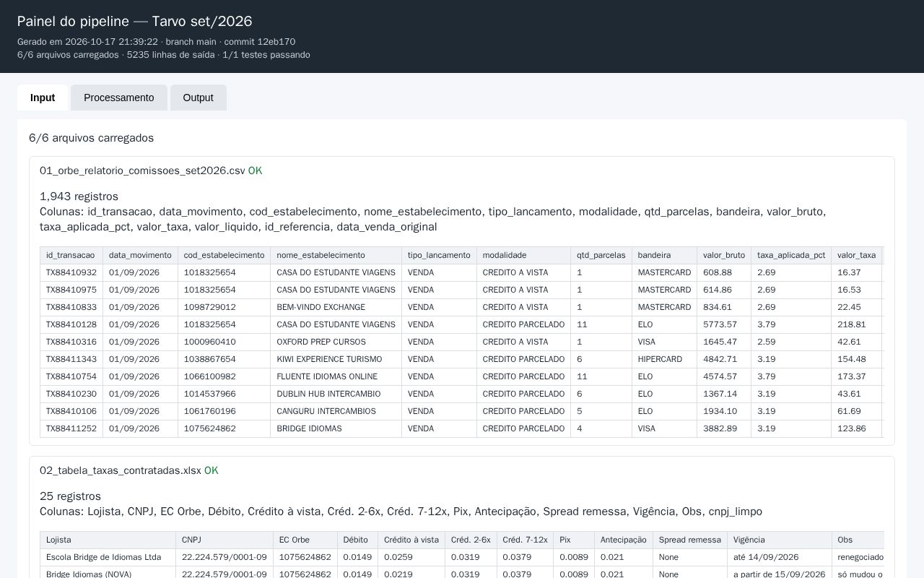The height and width of the screenshot is (578, 924).
Task: Click the BRIDGE IDIOMAS establishment cell
Action: pos(336,429)
